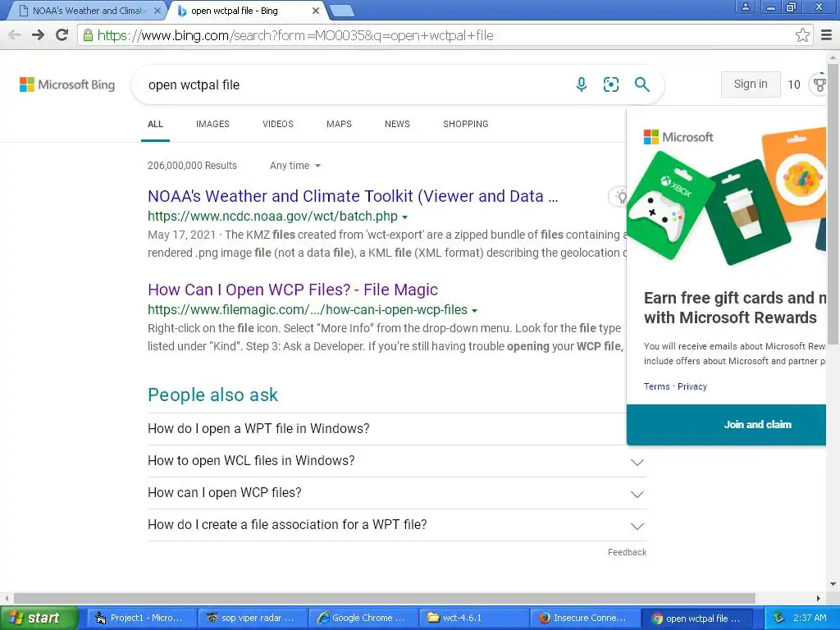
Task: Click the lightbulb icon beside NOAA result
Action: [x=620, y=196]
